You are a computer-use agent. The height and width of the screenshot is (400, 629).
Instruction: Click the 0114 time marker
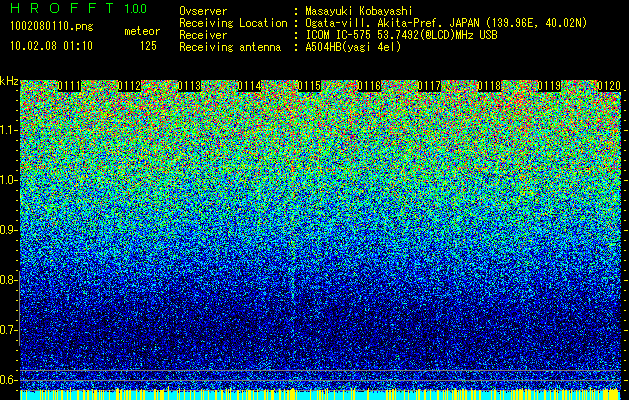[250, 86]
